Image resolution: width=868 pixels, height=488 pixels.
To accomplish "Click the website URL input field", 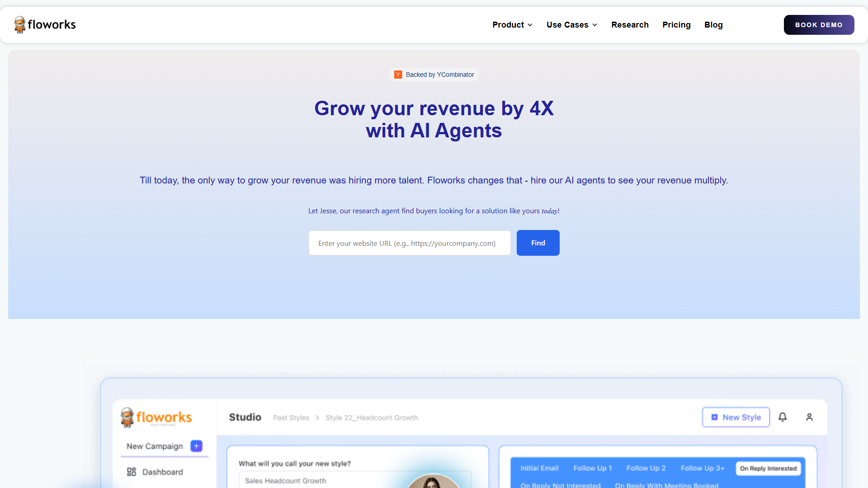I will point(410,243).
